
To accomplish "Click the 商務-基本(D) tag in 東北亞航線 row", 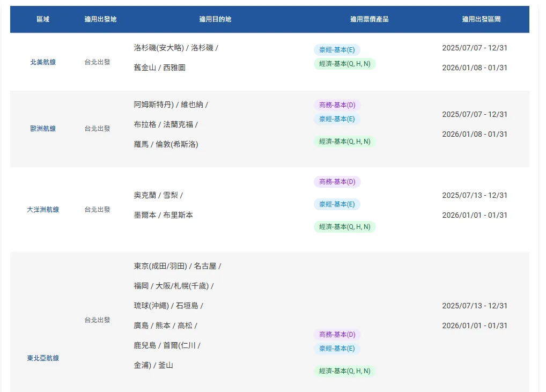I will click(x=337, y=335).
